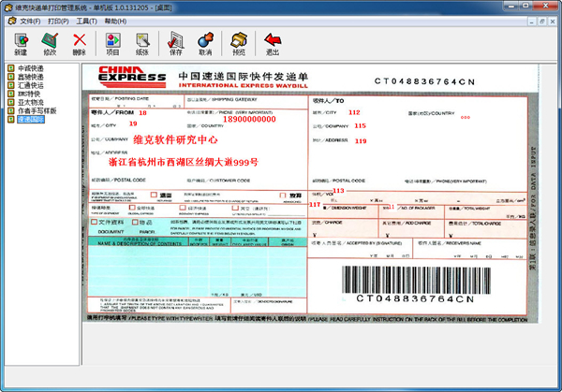Select red field 19 beside sender CITY

(x=133, y=123)
